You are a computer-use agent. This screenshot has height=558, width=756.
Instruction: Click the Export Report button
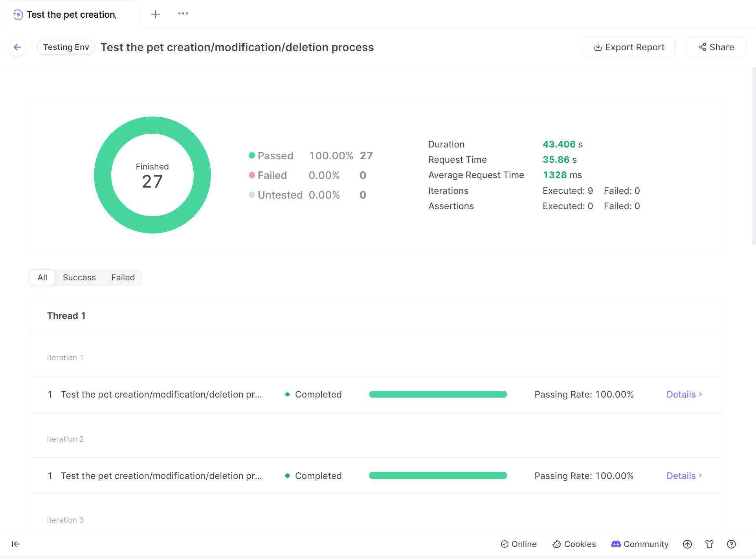pos(629,47)
